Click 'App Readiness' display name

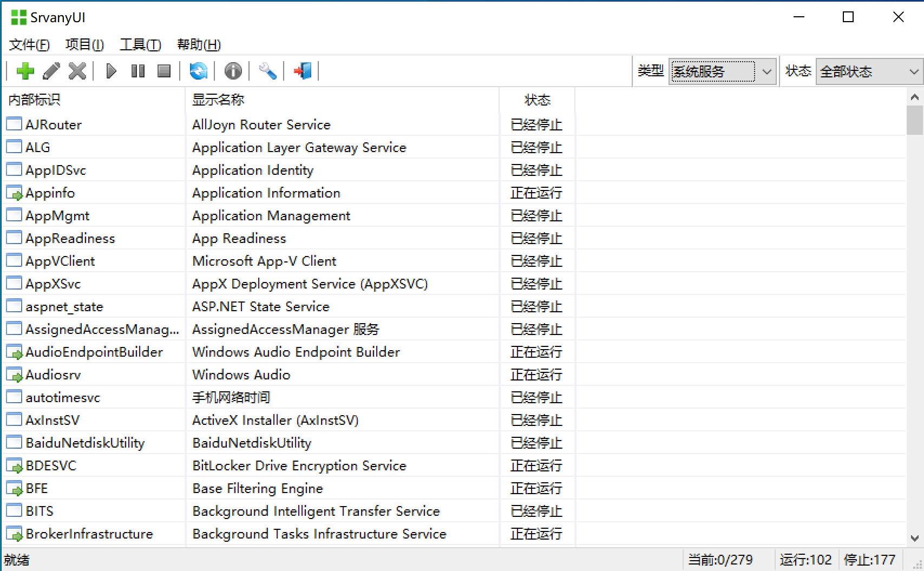tap(239, 238)
